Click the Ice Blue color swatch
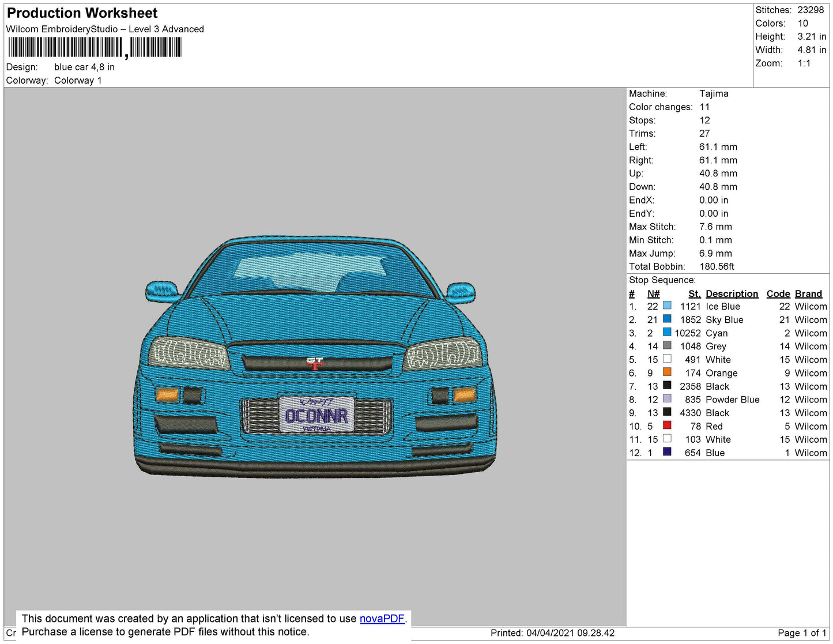The height and width of the screenshot is (644, 833). (x=667, y=306)
